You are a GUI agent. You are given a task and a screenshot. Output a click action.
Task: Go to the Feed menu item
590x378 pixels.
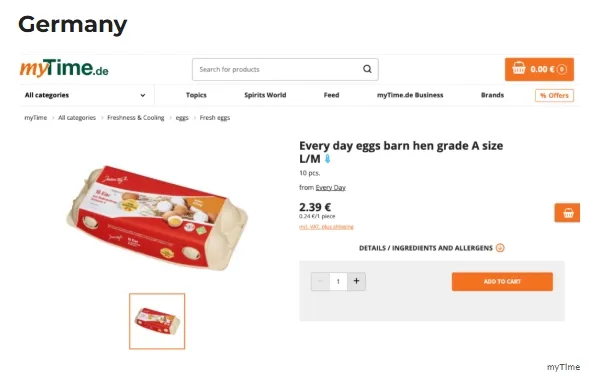point(331,95)
